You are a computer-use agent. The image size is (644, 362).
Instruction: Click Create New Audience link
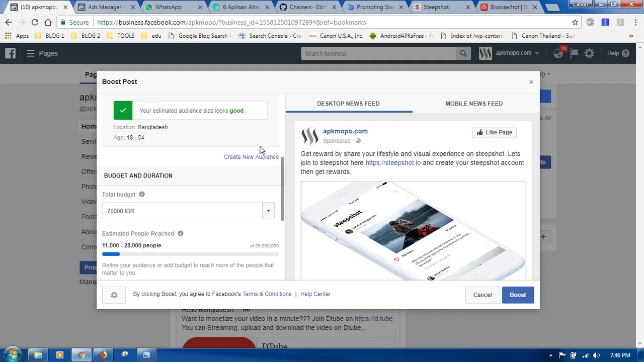(x=251, y=157)
